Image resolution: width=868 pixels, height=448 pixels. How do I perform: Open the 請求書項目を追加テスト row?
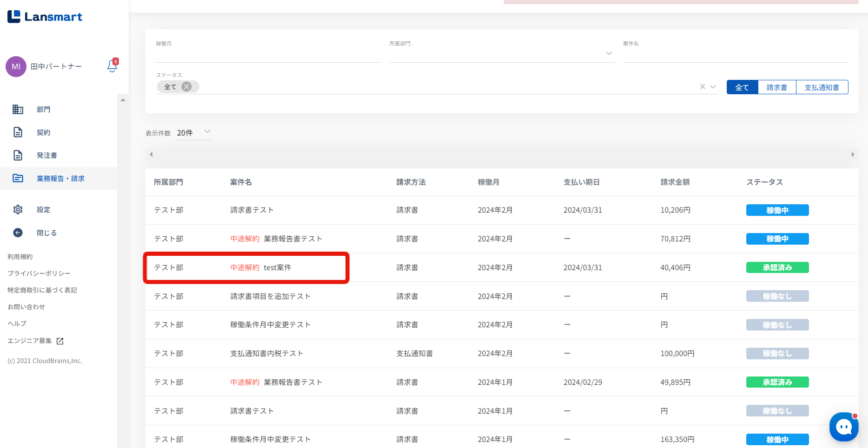click(x=502, y=296)
